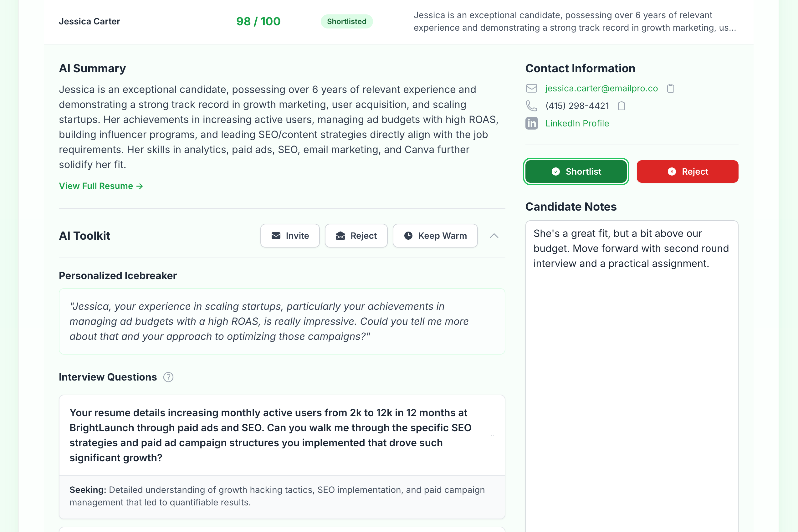Generate Invite email from AI Toolkit
Image resolution: width=798 pixels, height=532 pixels.
(x=290, y=236)
